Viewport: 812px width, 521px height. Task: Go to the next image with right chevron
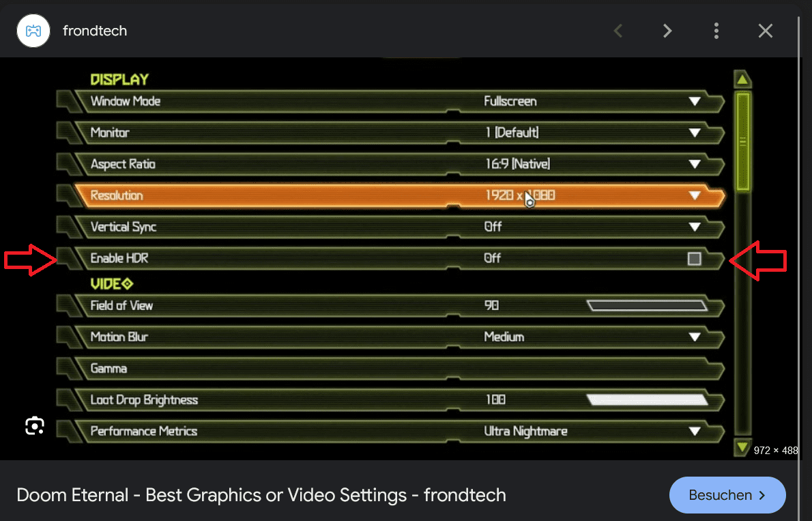click(667, 31)
